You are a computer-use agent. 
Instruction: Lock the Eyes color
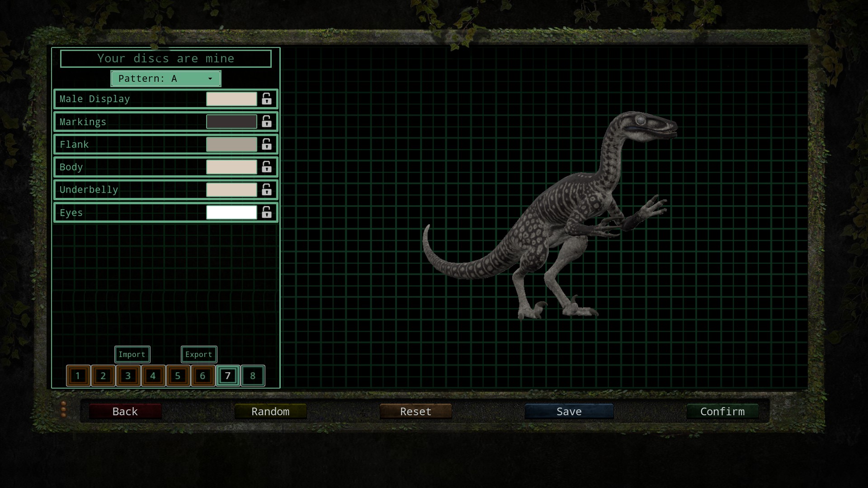pyautogui.click(x=267, y=212)
